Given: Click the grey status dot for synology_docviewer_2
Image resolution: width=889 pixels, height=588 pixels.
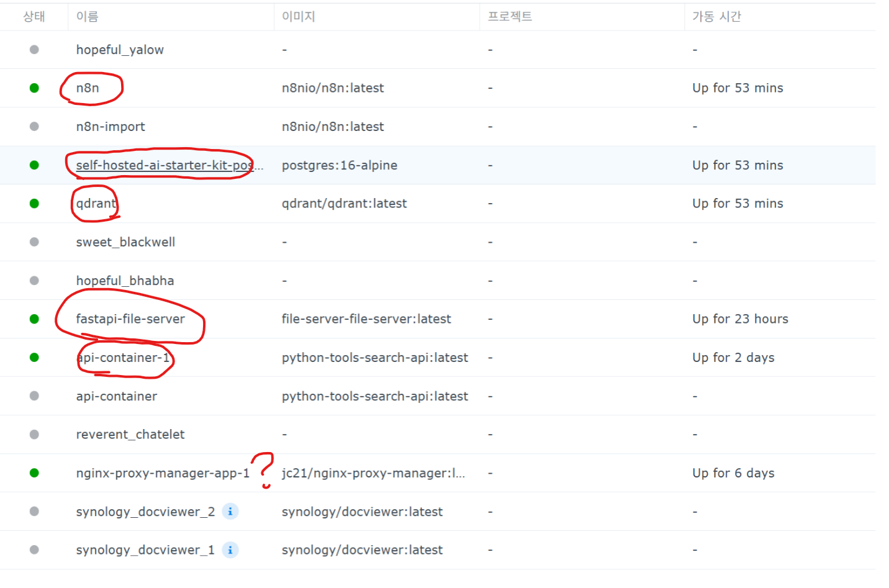Looking at the screenshot, I should point(34,512).
